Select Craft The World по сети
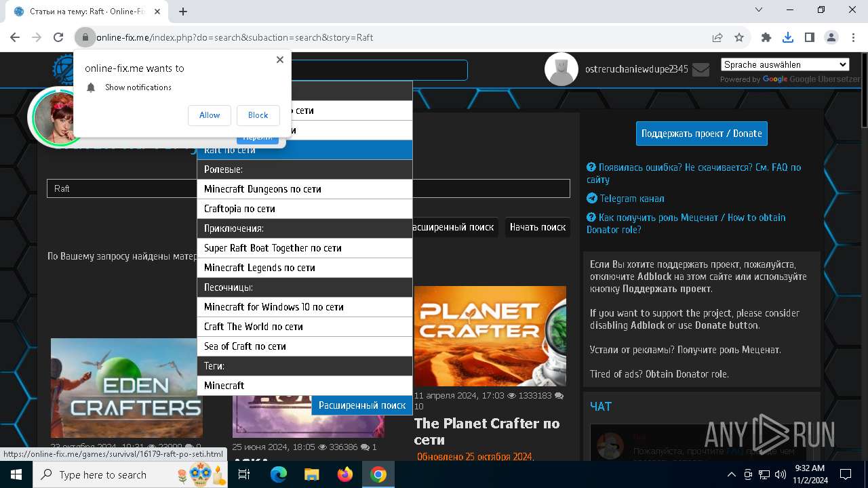868x488 pixels. click(305, 327)
